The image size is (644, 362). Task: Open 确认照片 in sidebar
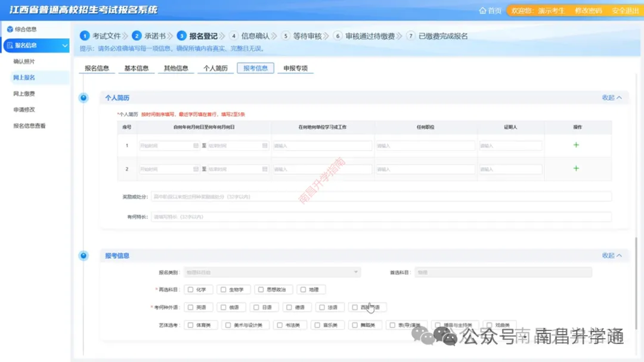24,61
